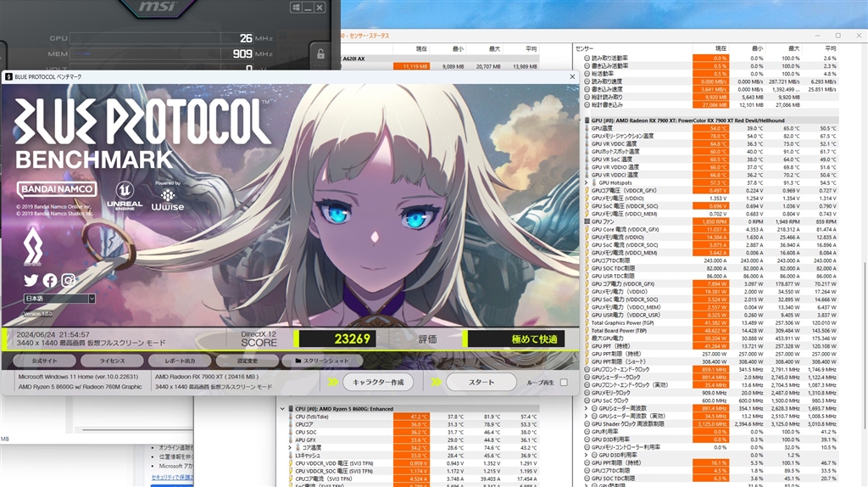Click the chip icon beside GPU [#0] header

click(x=587, y=120)
